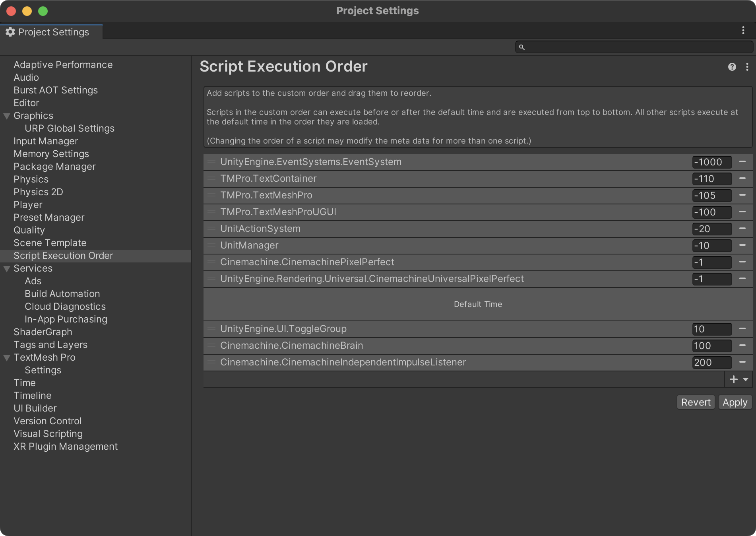
Task: Collapse the TextMesh Pro sidebar section
Action: (6, 357)
